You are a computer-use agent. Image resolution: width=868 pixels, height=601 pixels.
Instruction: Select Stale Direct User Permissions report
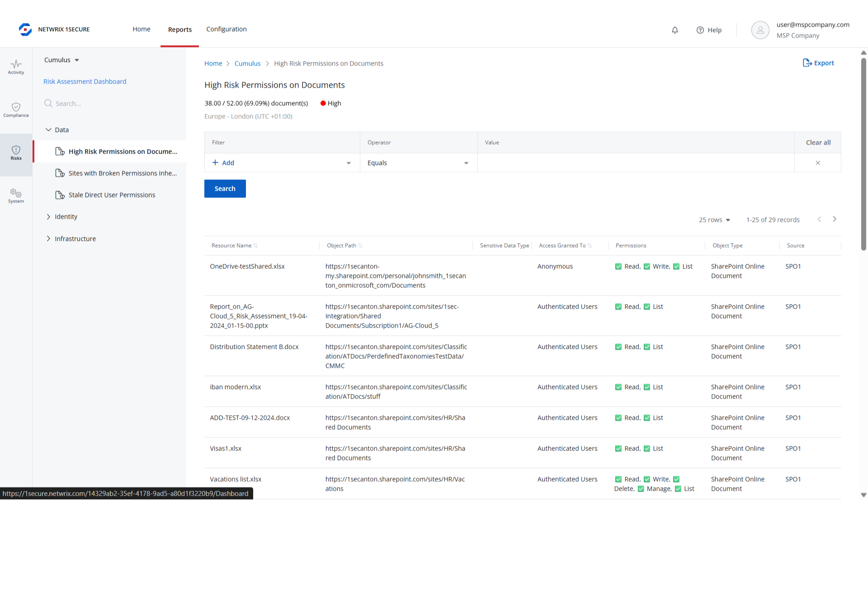tap(112, 195)
